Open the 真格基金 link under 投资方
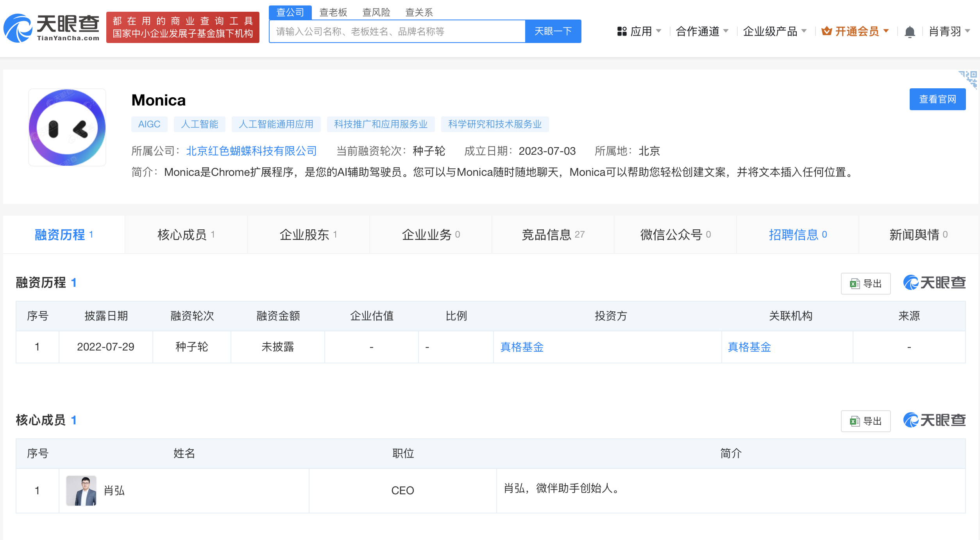Image resolution: width=980 pixels, height=540 pixels. [522, 347]
